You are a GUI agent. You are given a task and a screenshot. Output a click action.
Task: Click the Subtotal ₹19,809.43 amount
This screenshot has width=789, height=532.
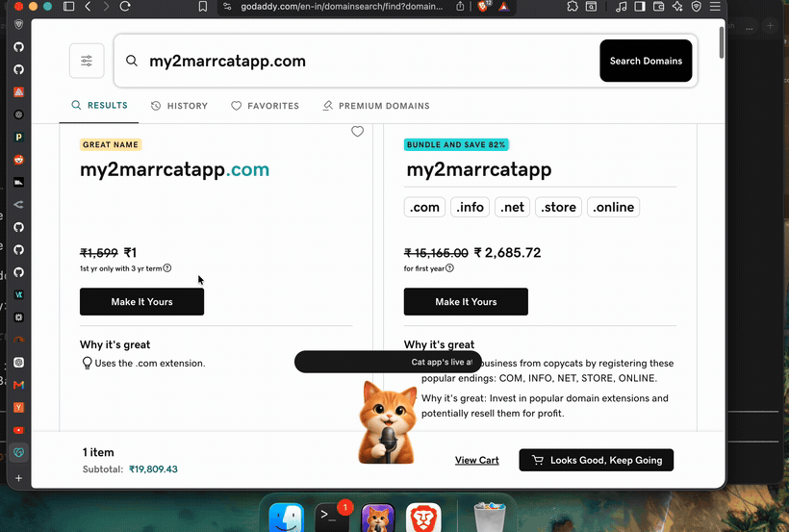(154, 469)
